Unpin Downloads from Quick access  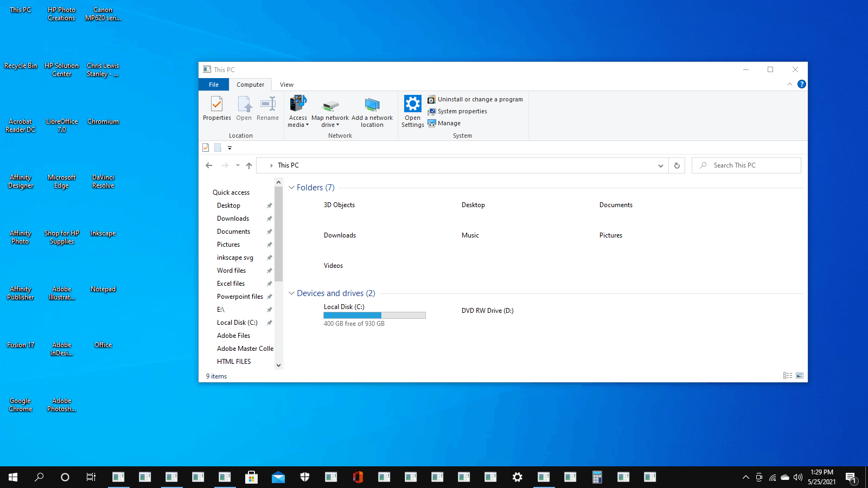[x=269, y=219]
